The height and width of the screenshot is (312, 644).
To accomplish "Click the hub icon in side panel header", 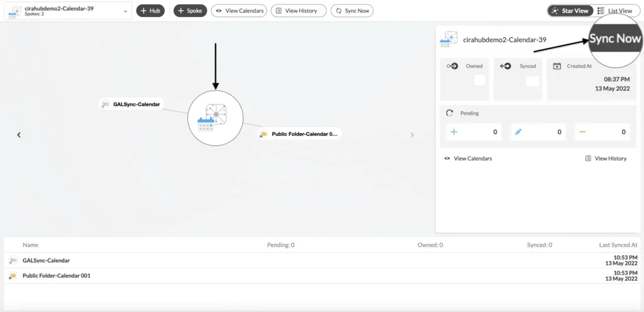I will pos(449,39).
